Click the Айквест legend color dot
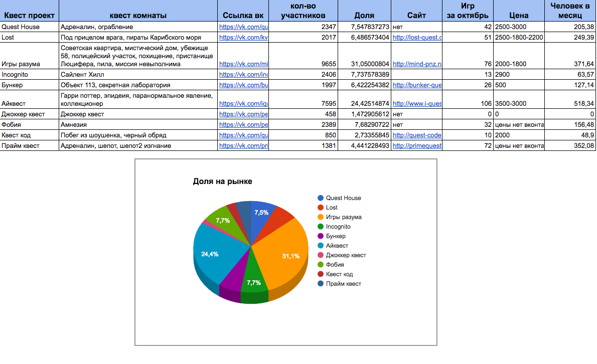 click(x=321, y=246)
